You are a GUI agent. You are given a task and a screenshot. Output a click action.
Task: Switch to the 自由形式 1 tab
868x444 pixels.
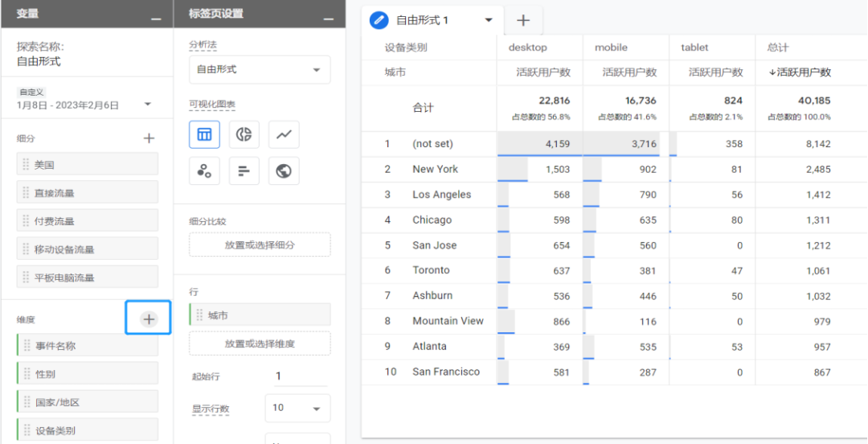coord(422,20)
